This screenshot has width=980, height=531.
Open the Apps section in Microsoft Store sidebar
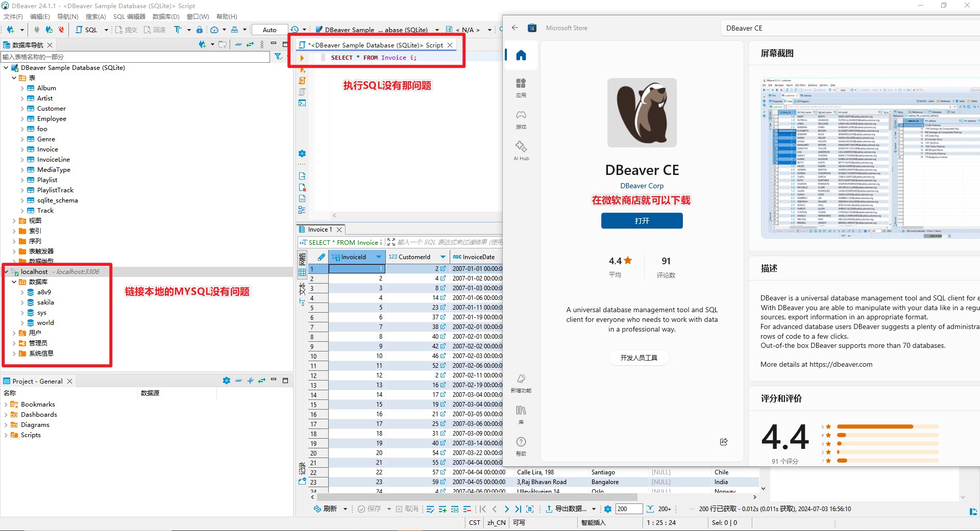[521, 88]
